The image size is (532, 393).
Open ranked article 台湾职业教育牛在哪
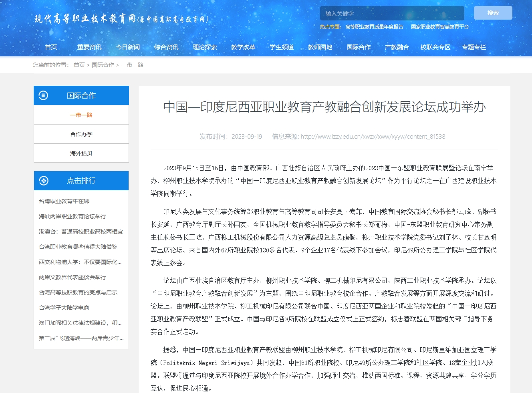[x=64, y=201]
